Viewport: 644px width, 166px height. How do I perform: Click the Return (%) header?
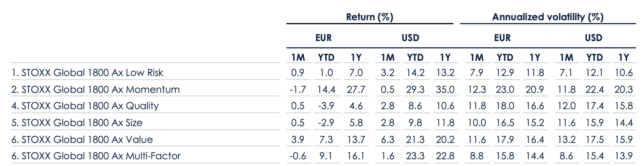(369, 17)
